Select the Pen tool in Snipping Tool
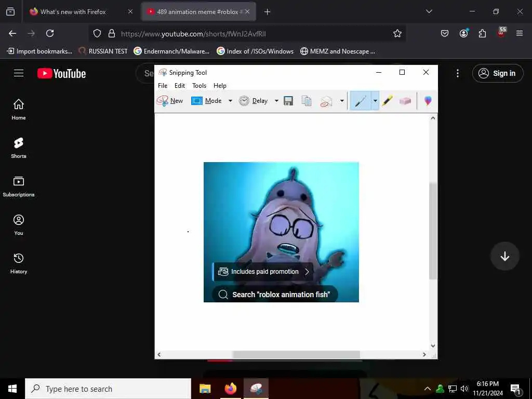Screen dimensions: 532x399 (361, 101)
